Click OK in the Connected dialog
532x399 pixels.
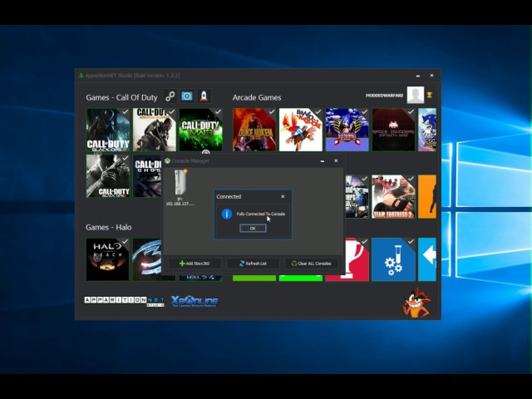[253, 229]
